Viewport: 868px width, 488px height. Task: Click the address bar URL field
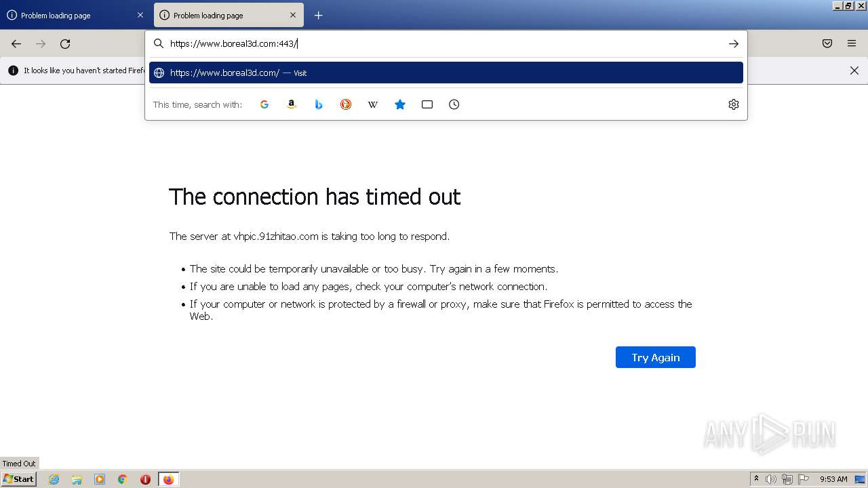(x=444, y=43)
